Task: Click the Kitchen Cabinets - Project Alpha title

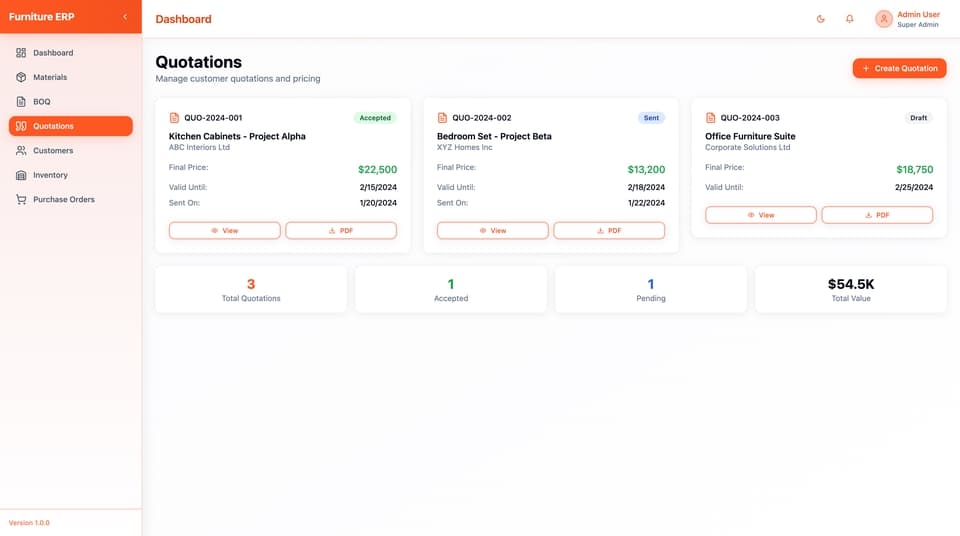Action: tap(237, 136)
